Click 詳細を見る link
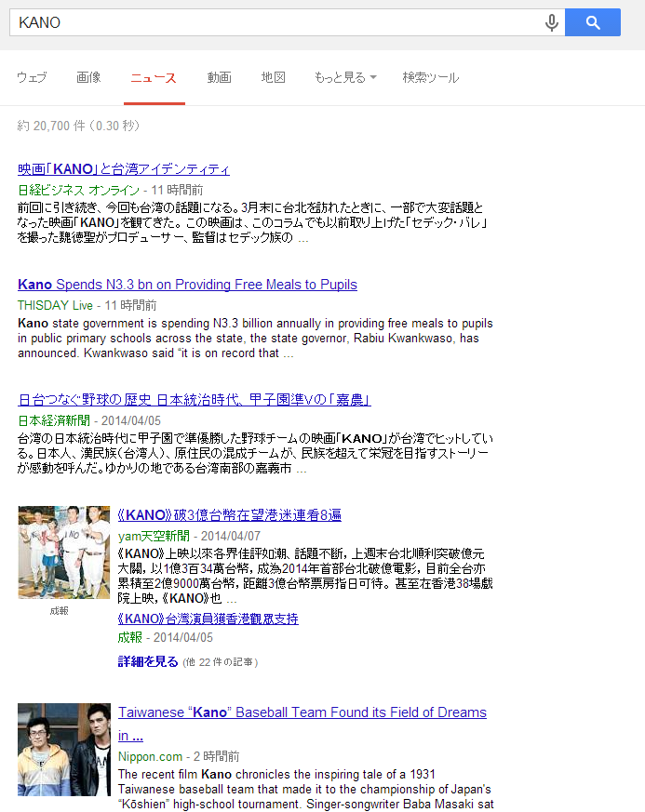Viewport: 645px width, 812px height. pos(148,662)
